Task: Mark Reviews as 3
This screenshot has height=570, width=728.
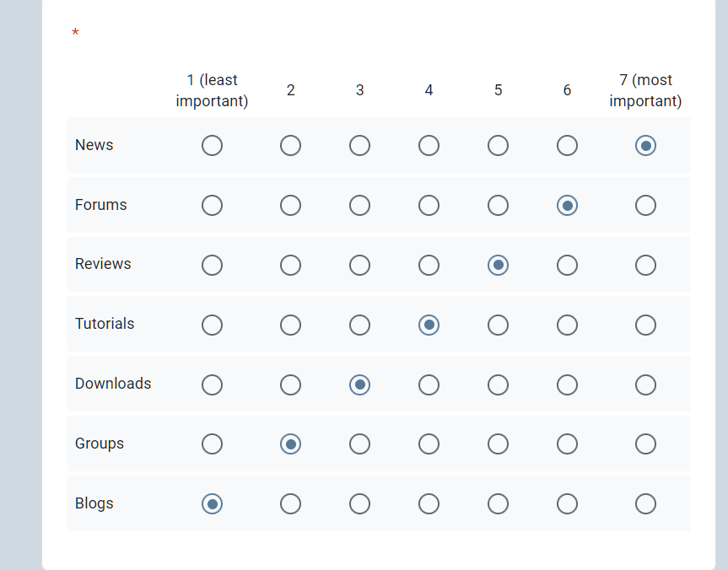Action: click(x=360, y=266)
